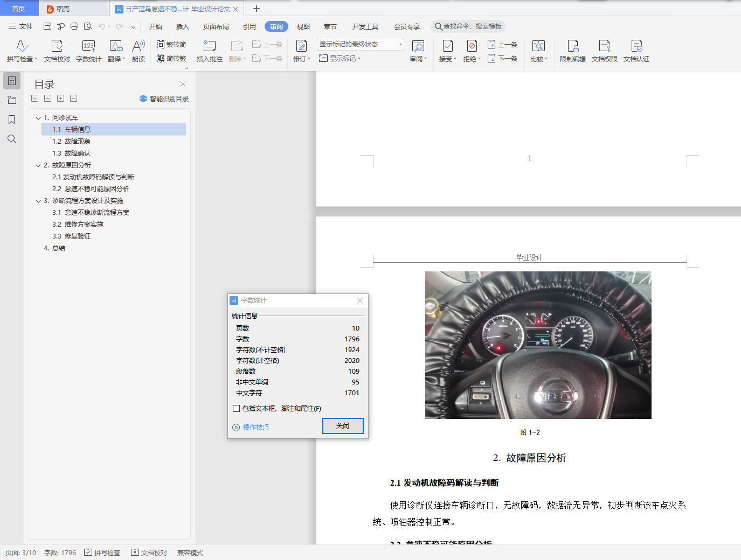The width and height of the screenshot is (741, 560).
Task: Collapse the 1. 问诊试车 outline section
Action: [38, 118]
